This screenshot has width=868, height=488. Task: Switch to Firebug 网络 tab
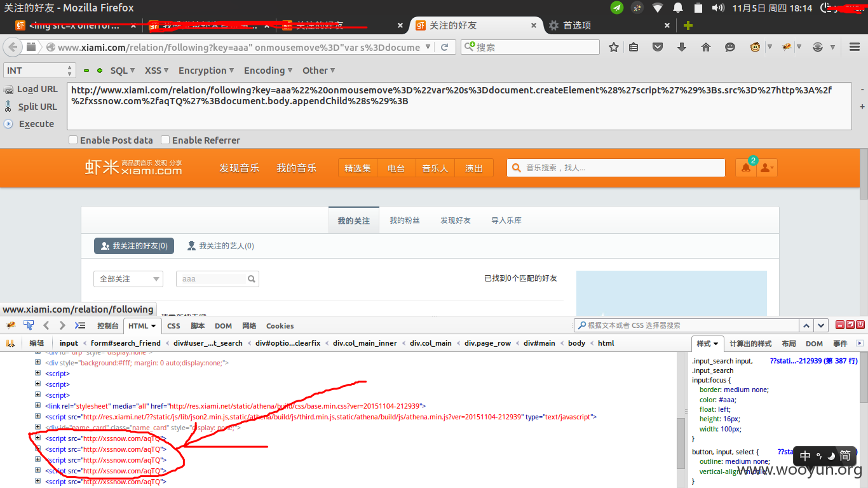point(249,325)
